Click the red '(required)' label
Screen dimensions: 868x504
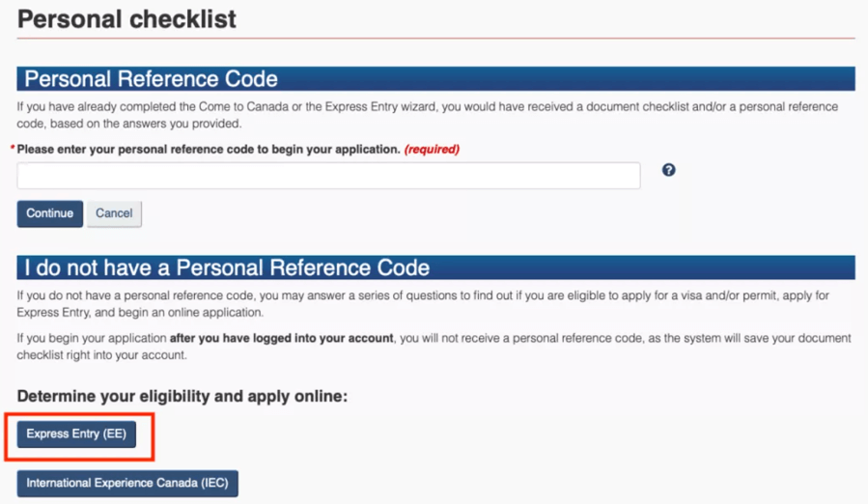point(432,150)
